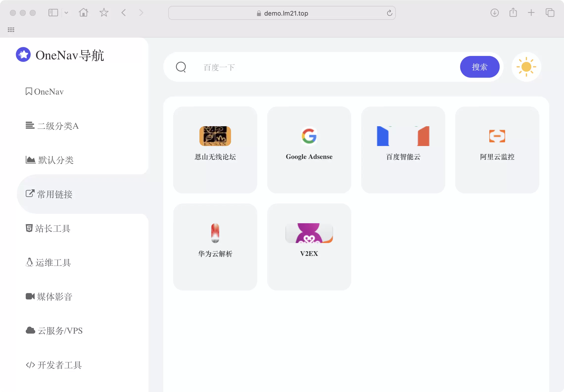
Task: Open the sidebar options dropdown chevron
Action: click(x=66, y=13)
